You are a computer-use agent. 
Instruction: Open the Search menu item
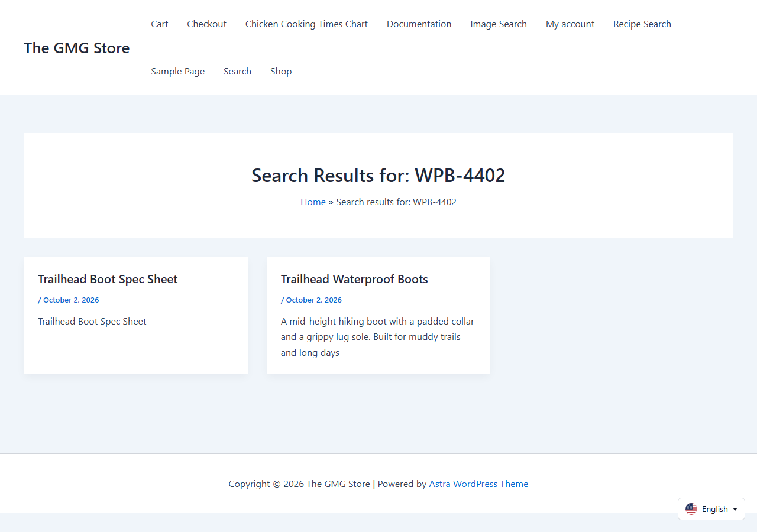[237, 72]
